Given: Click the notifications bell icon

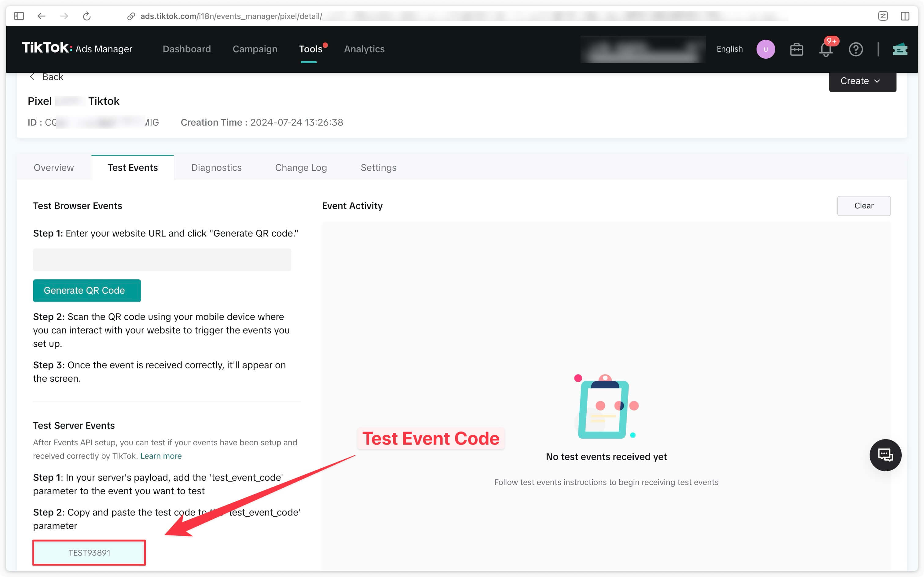Looking at the screenshot, I should (x=826, y=49).
